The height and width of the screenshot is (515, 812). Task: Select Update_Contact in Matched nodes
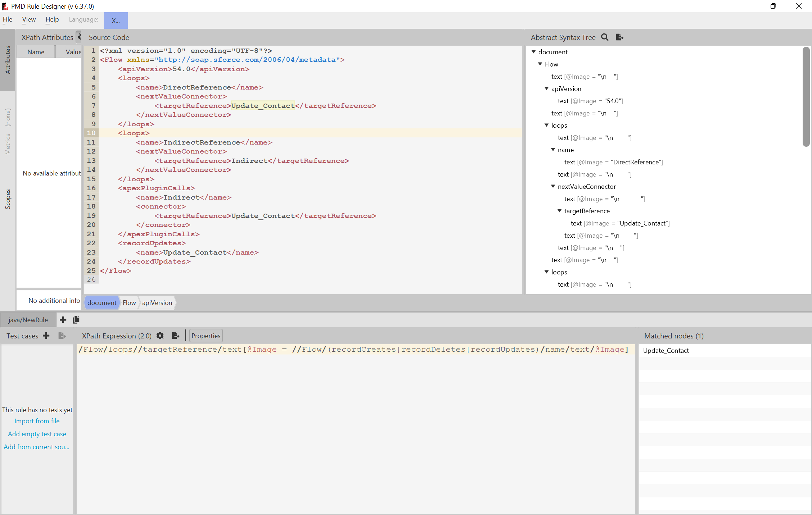666,350
